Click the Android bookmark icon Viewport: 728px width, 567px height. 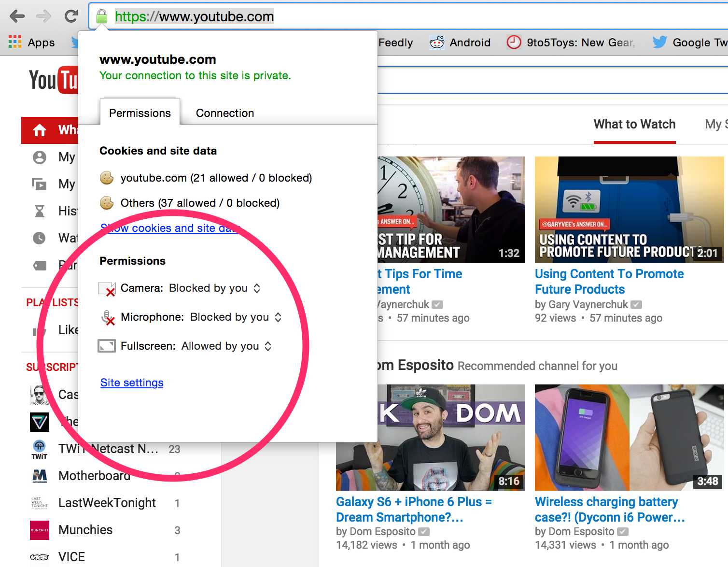(x=437, y=43)
